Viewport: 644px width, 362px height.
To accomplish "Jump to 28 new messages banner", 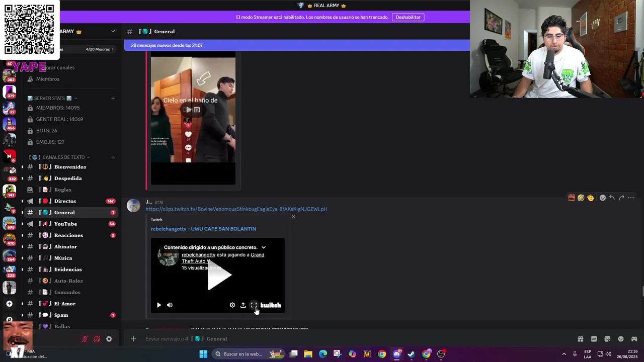I will pos(297,45).
